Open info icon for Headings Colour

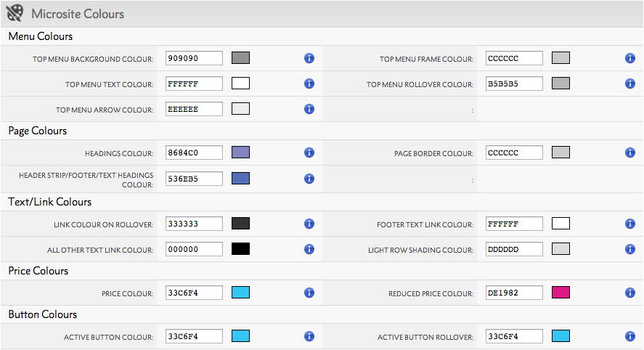(x=309, y=152)
